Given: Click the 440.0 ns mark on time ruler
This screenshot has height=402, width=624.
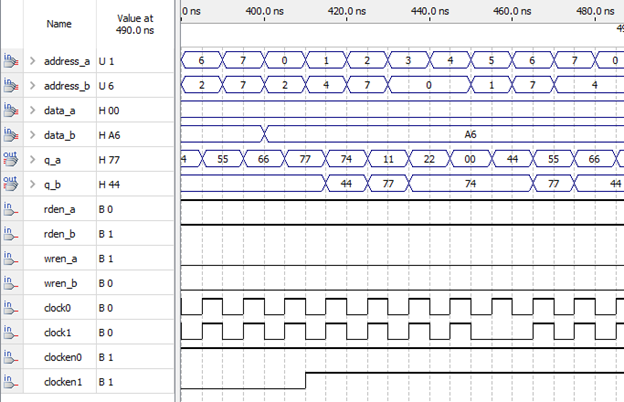Looking at the screenshot, I should (x=432, y=11).
